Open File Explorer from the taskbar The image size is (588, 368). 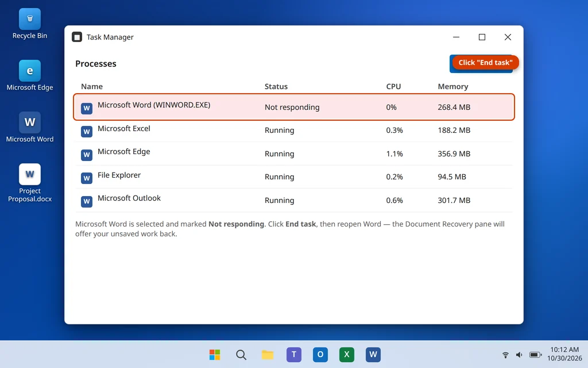(x=268, y=354)
